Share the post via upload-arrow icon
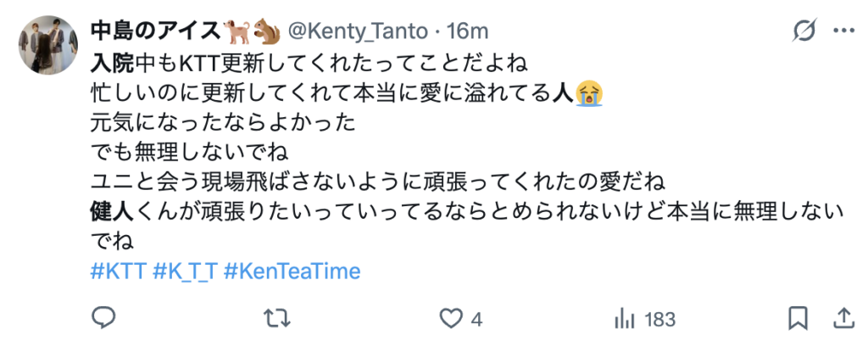The width and height of the screenshot is (868, 347). click(x=844, y=319)
